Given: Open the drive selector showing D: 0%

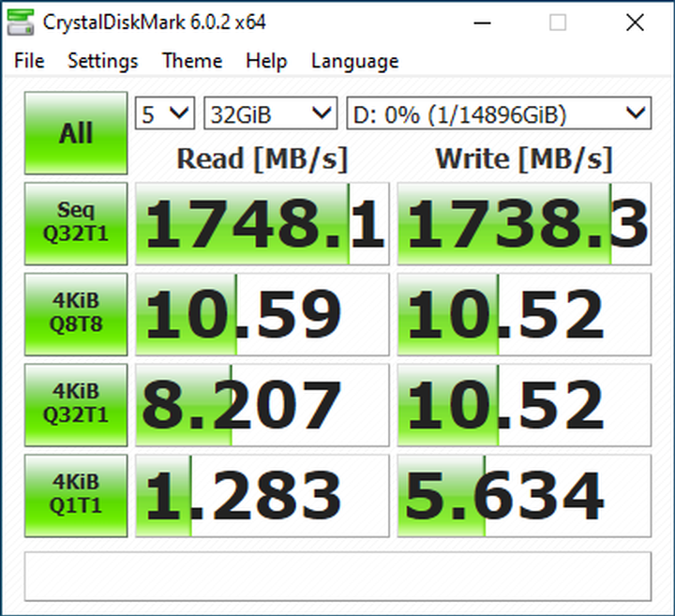Looking at the screenshot, I should pyautogui.click(x=498, y=114).
